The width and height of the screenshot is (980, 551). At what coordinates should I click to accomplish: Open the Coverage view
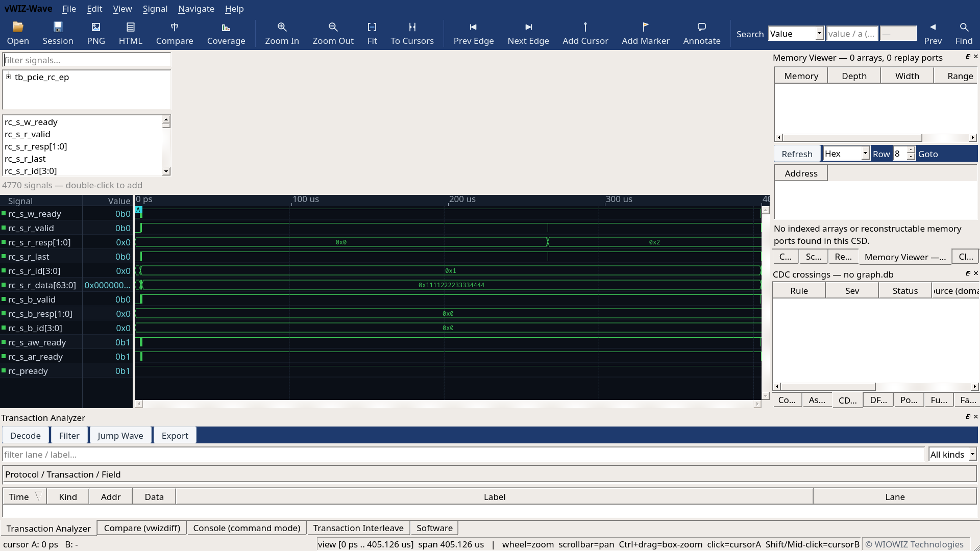click(x=226, y=33)
